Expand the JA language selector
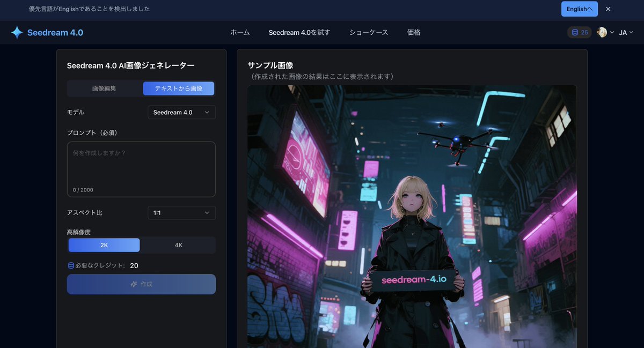644x348 pixels. pyautogui.click(x=626, y=32)
